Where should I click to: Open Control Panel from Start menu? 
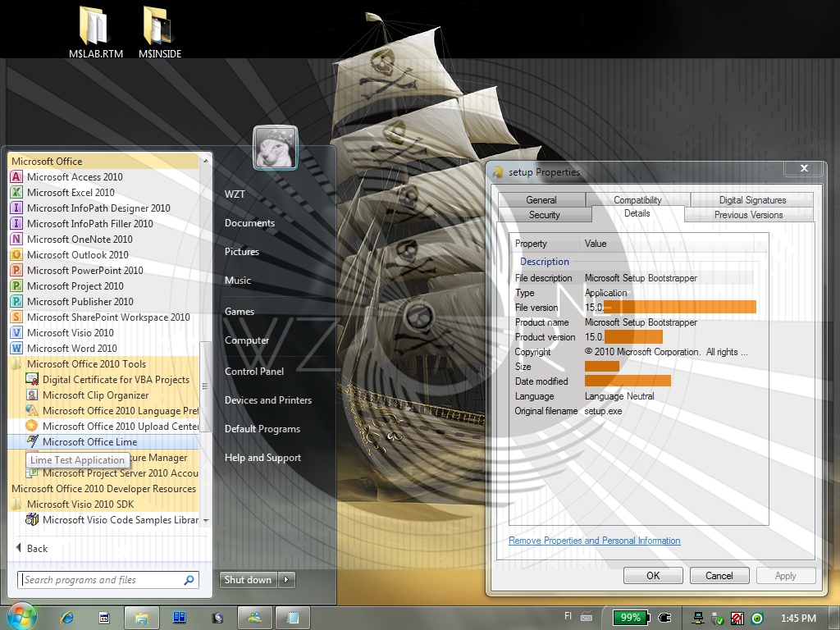[254, 372]
